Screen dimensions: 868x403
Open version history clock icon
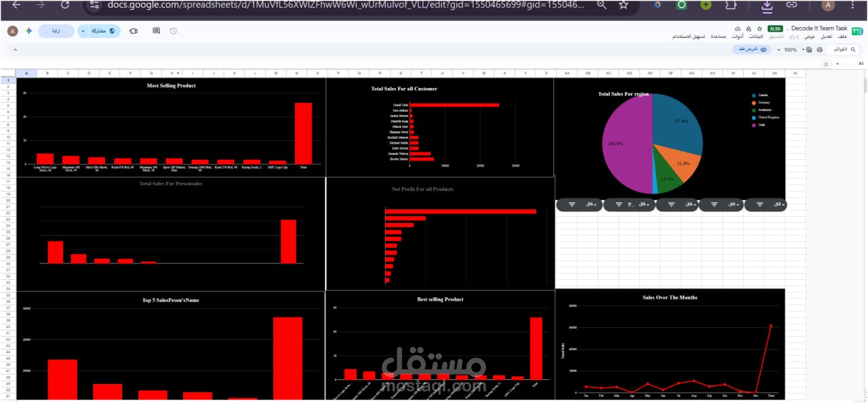click(174, 31)
